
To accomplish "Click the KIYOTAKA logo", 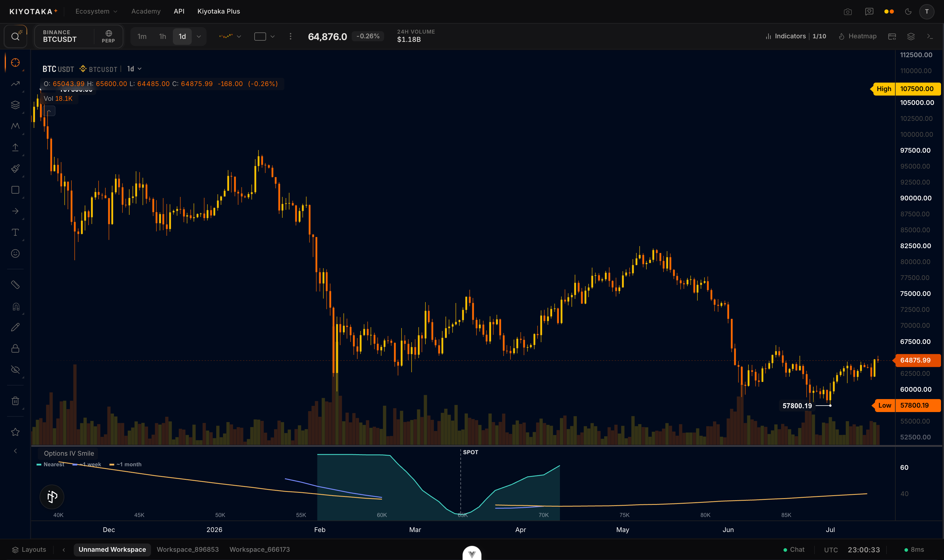I will pos(33,12).
